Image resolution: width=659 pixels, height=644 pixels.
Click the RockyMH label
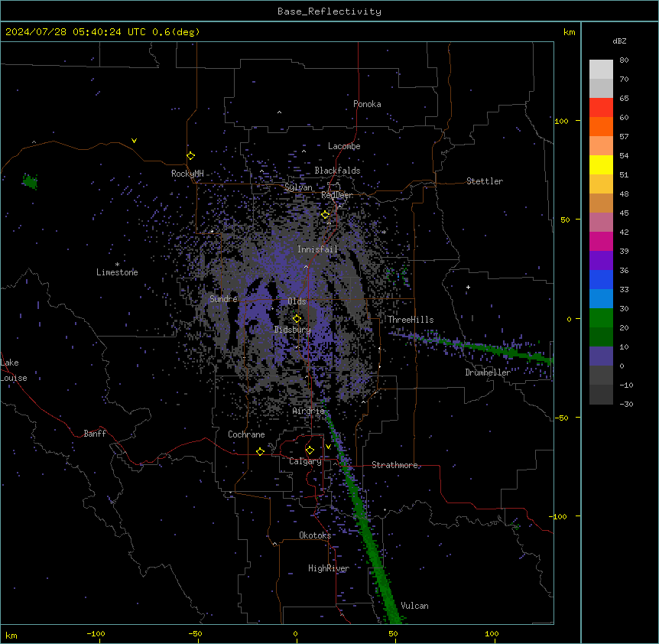click(187, 174)
